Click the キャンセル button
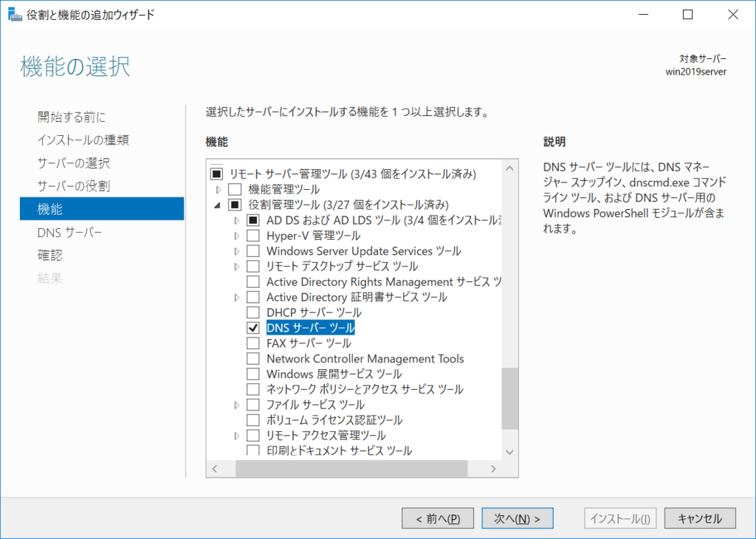Viewport: 756px width, 539px height. click(700, 518)
